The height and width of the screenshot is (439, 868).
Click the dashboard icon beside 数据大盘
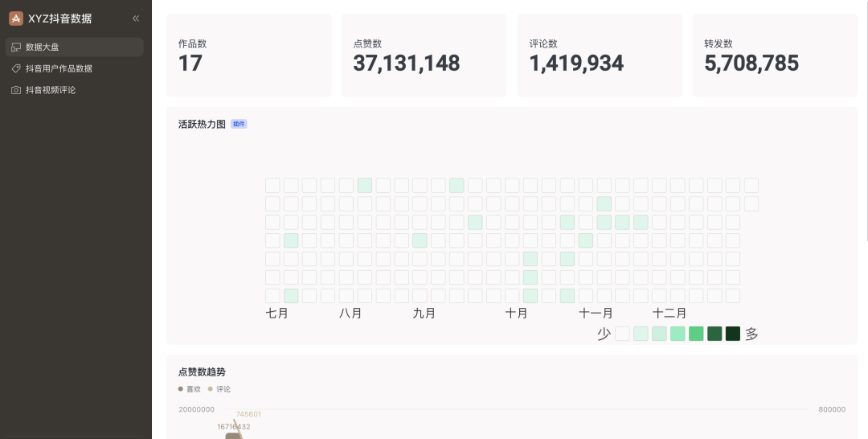[16, 47]
